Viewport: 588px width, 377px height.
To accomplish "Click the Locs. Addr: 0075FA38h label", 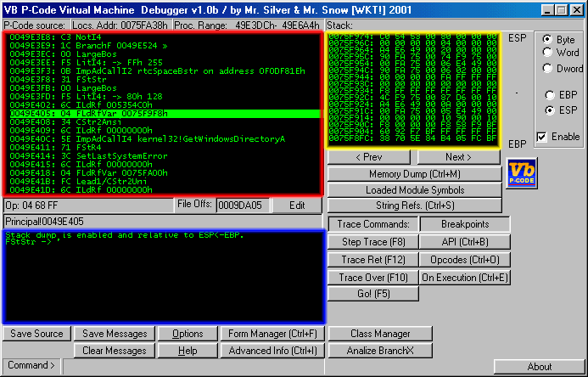I will pyautogui.click(x=121, y=25).
